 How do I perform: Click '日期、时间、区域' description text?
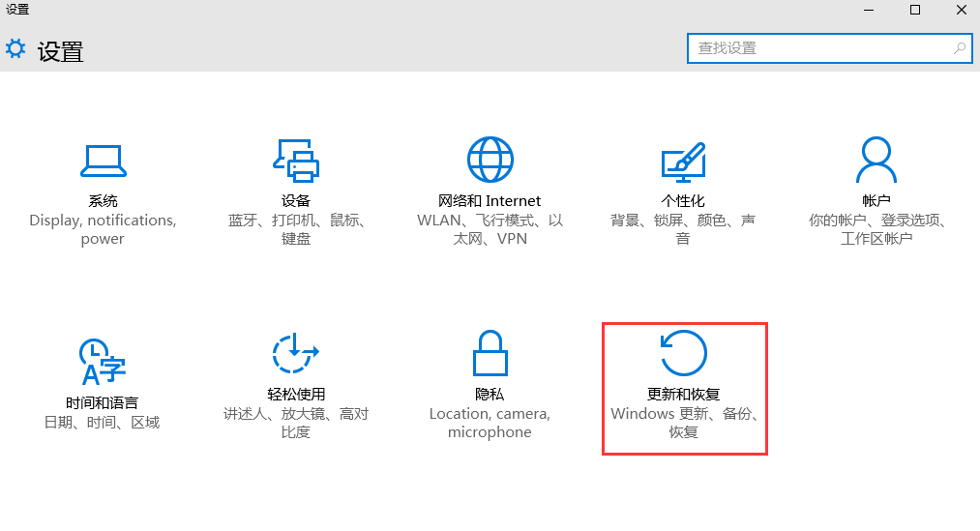tap(102, 423)
